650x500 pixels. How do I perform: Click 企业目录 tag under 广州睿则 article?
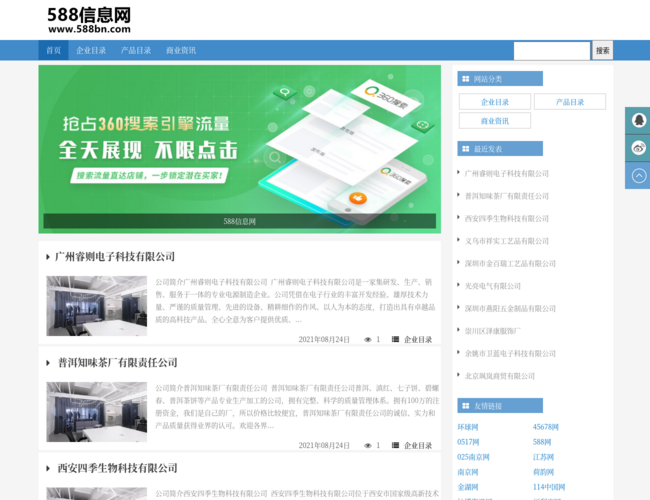[x=418, y=340]
